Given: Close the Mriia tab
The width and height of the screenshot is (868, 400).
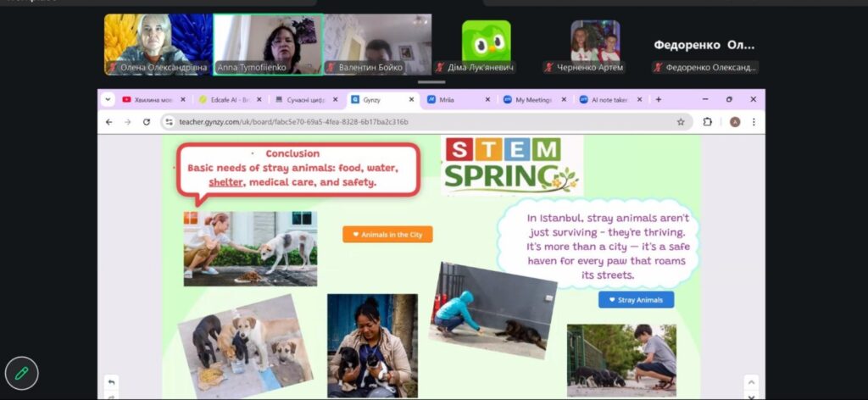Looking at the screenshot, I should coord(487,100).
